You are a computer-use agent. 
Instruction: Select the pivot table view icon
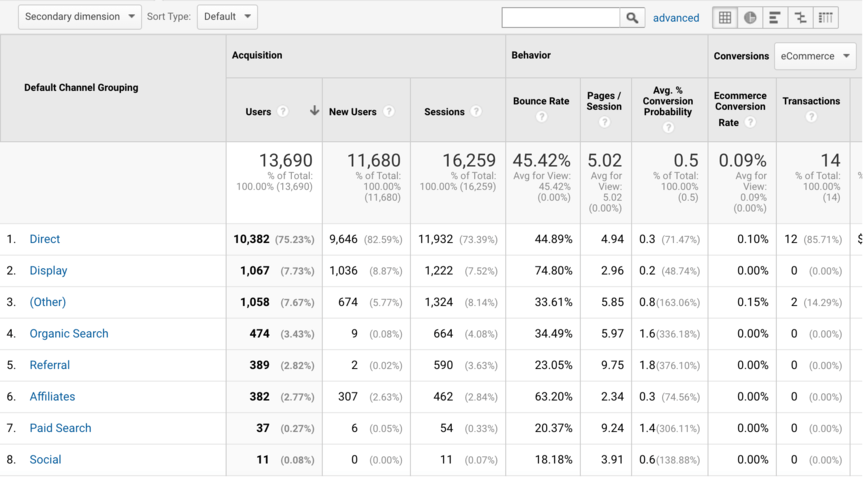(825, 18)
